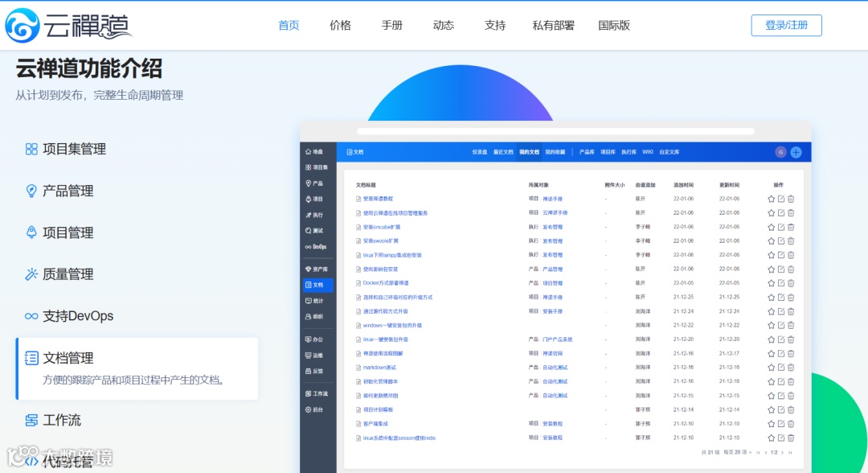The height and width of the screenshot is (473, 868).
Task: Open 测试 in the dark sidebar
Action: 314,230
